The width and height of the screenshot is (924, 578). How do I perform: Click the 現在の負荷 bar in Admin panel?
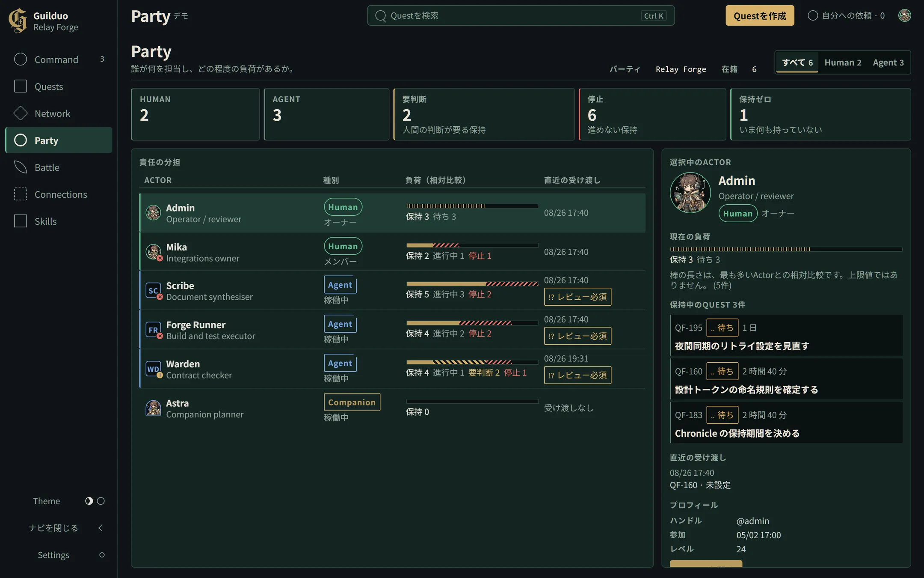point(786,249)
